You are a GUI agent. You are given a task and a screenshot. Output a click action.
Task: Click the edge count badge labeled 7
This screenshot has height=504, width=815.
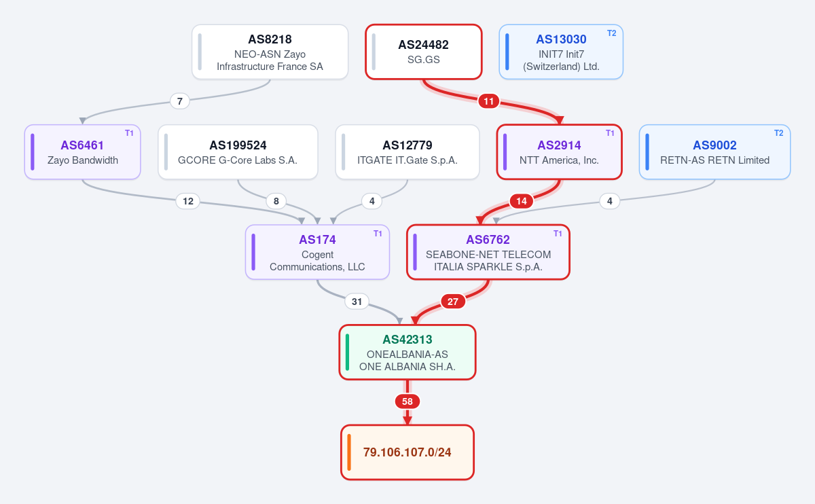(179, 101)
